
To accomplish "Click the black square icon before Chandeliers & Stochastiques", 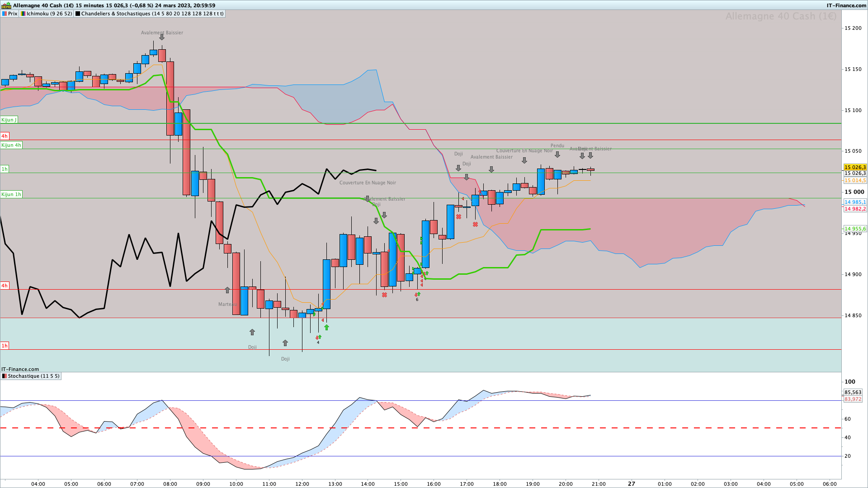I will 78,14.
